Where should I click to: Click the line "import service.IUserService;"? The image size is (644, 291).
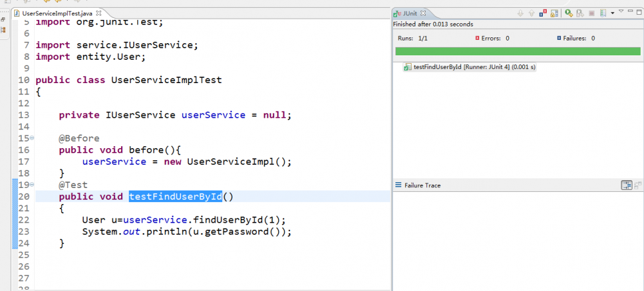(117, 45)
